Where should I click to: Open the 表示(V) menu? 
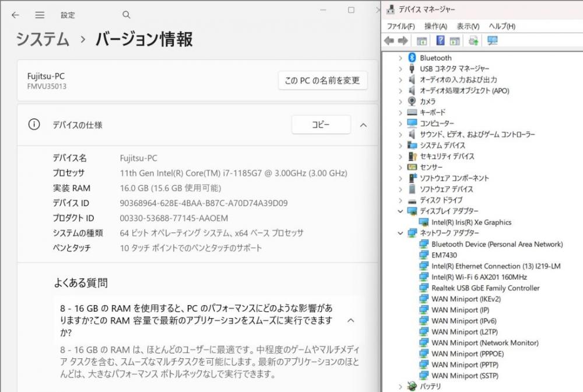468,26
